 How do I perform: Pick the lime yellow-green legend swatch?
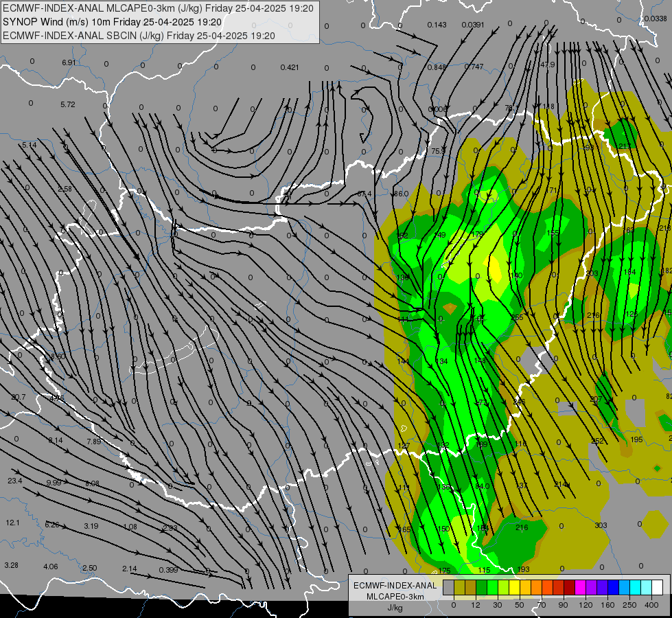504,588
